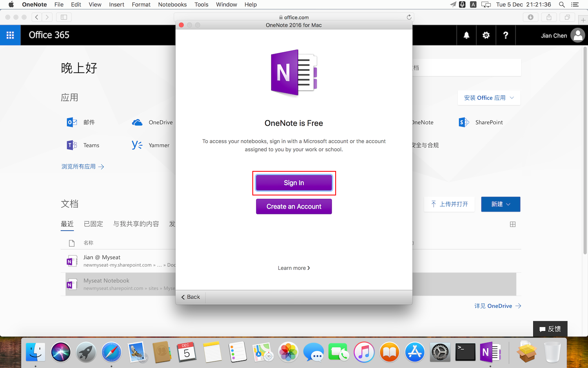Image resolution: width=588 pixels, height=368 pixels.
Task: Open the Notebooks menu
Action: pos(172,4)
